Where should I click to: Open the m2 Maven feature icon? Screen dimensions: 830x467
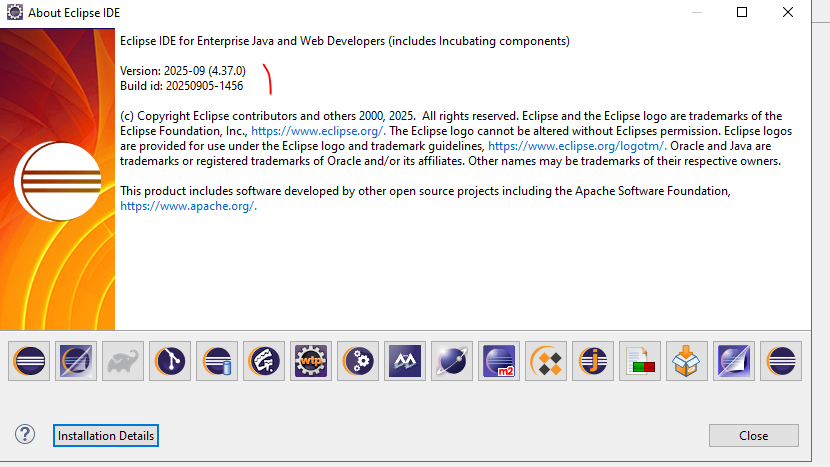pos(499,361)
